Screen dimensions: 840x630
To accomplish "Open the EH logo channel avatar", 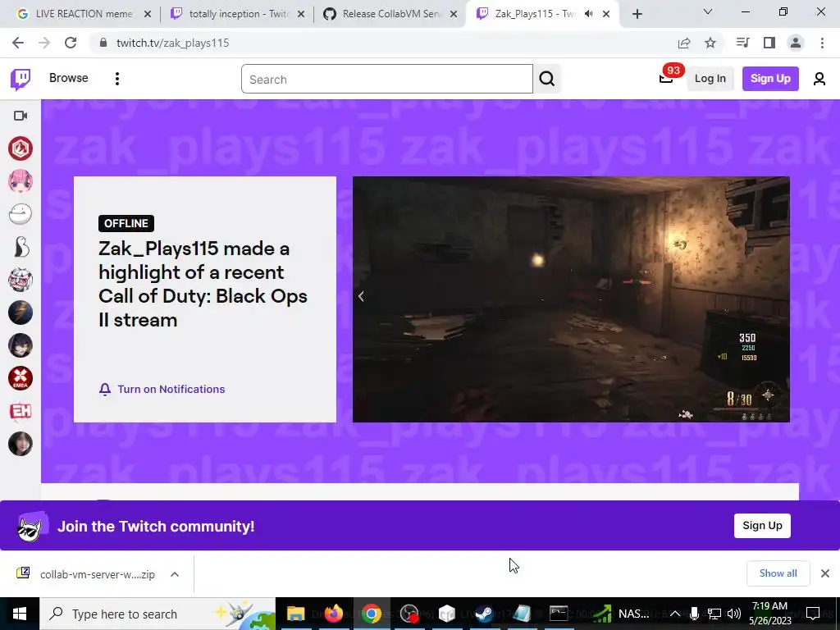I will click(21, 411).
